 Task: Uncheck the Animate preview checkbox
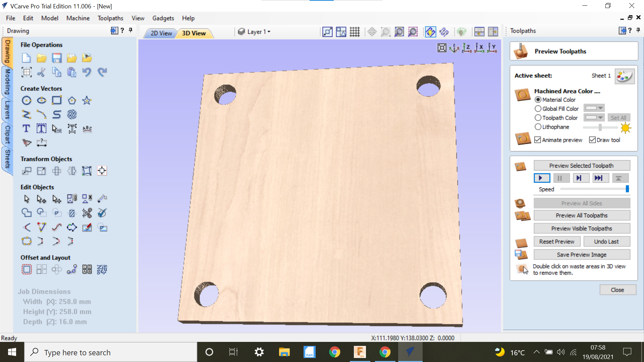click(538, 140)
